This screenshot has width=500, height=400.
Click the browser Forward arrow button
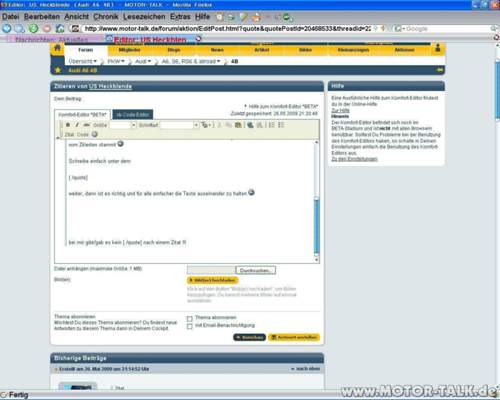click(20, 29)
